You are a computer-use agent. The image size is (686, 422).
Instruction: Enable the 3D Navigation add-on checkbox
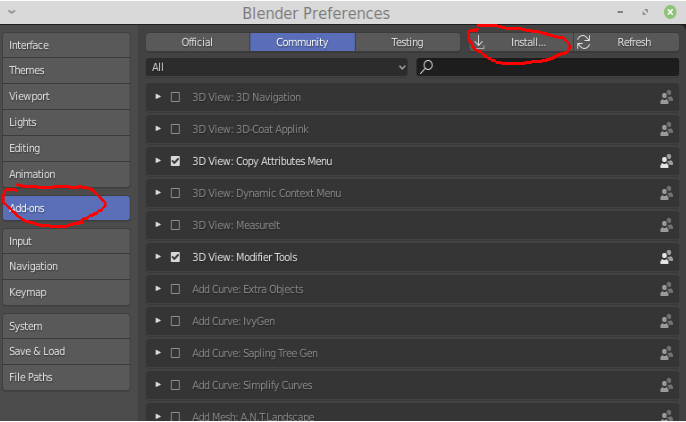[x=175, y=97]
